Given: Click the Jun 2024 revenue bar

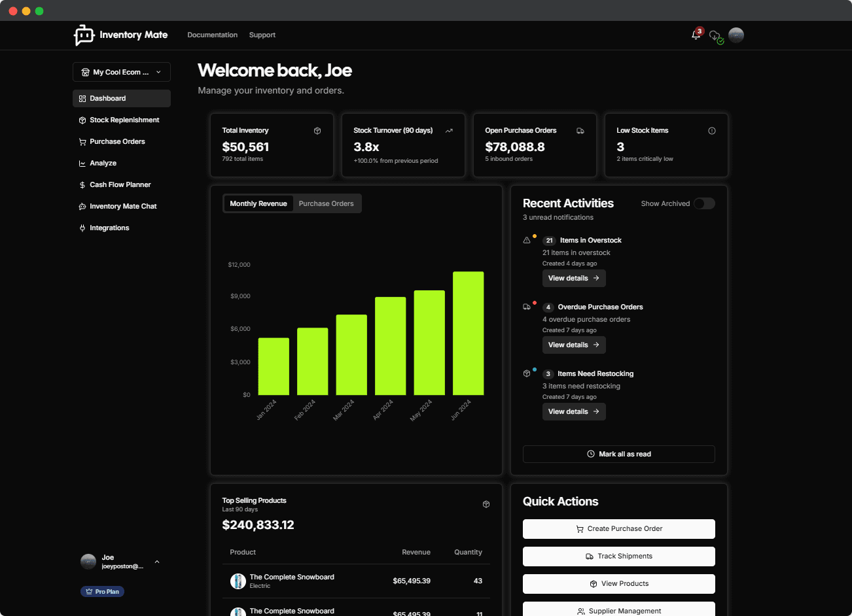Looking at the screenshot, I should [469, 333].
